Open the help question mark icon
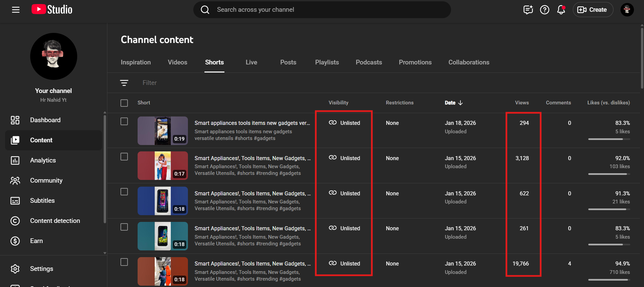The height and width of the screenshot is (287, 644). click(x=544, y=10)
